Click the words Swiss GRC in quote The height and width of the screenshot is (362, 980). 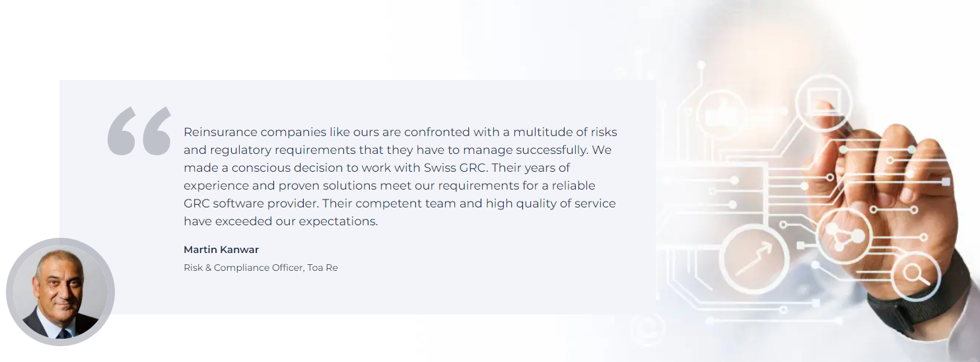pos(455,168)
